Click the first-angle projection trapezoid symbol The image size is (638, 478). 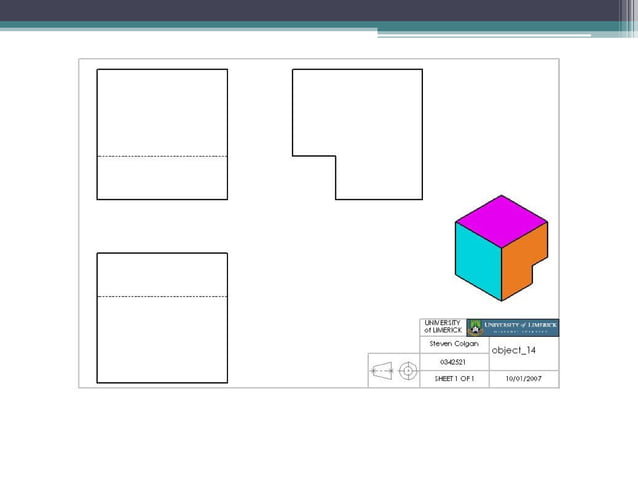(x=382, y=371)
